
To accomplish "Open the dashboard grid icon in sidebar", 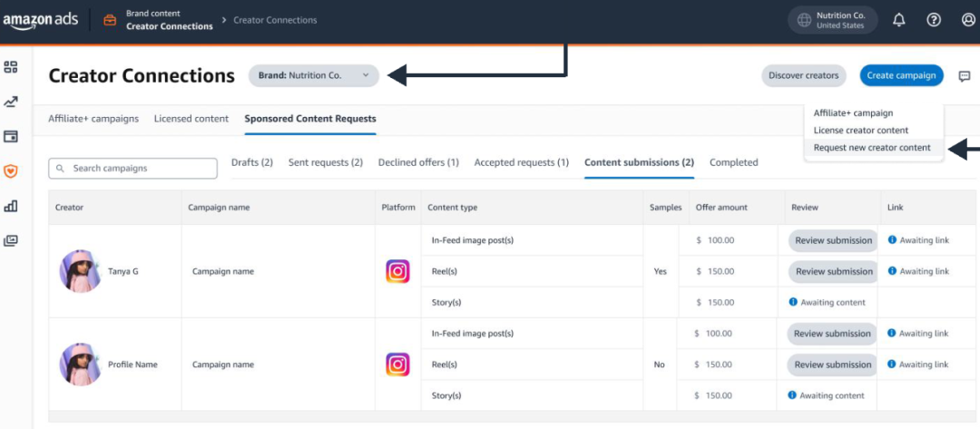I will (11, 67).
